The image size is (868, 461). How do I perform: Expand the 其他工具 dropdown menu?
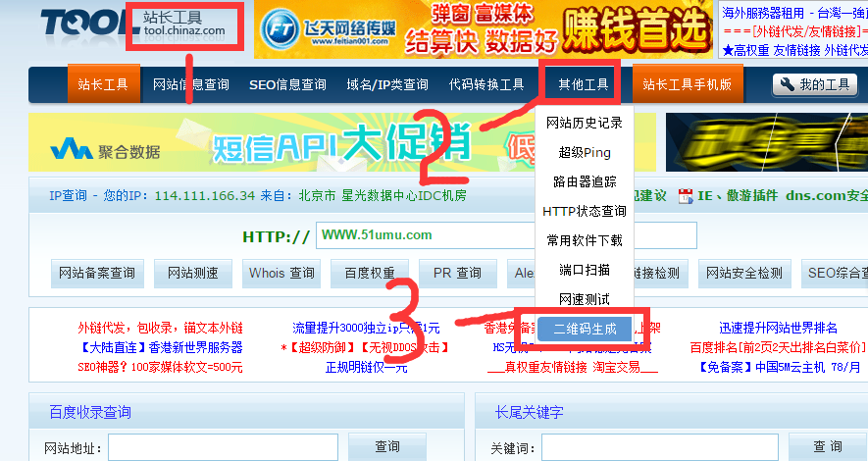point(583,84)
